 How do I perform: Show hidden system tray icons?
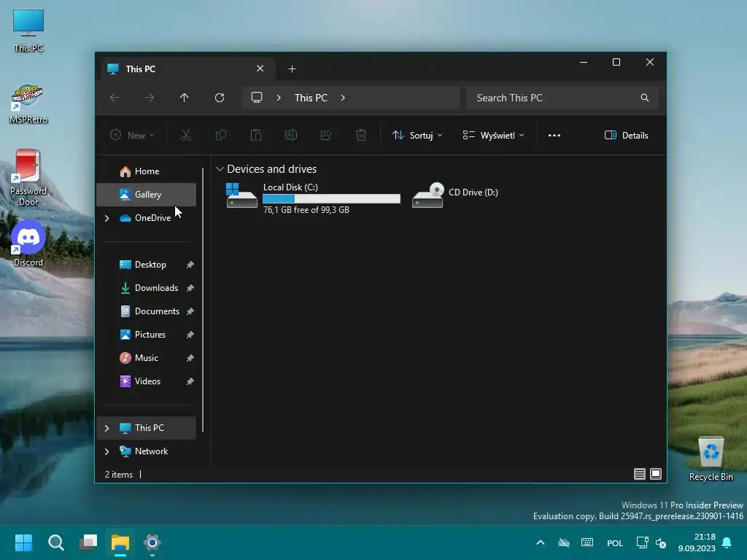tap(541, 542)
